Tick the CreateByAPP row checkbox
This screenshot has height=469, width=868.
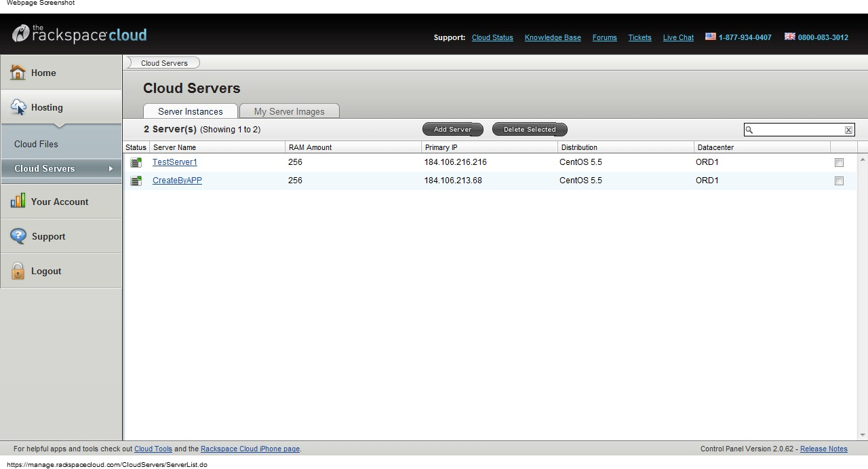[x=839, y=181]
